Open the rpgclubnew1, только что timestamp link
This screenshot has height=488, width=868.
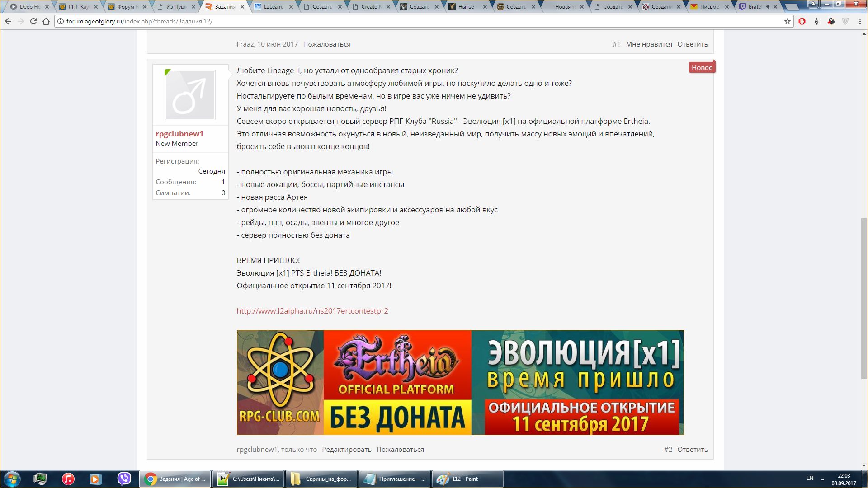point(277,449)
